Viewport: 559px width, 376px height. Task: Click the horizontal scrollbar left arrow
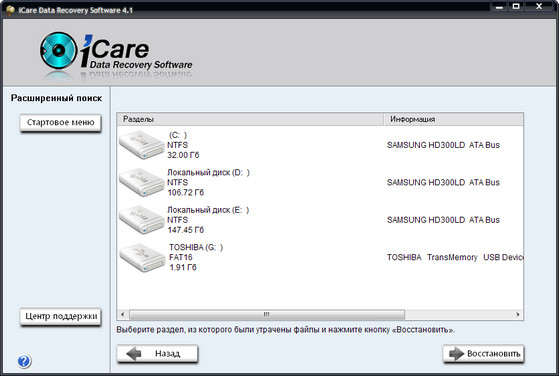click(x=122, y=314)
